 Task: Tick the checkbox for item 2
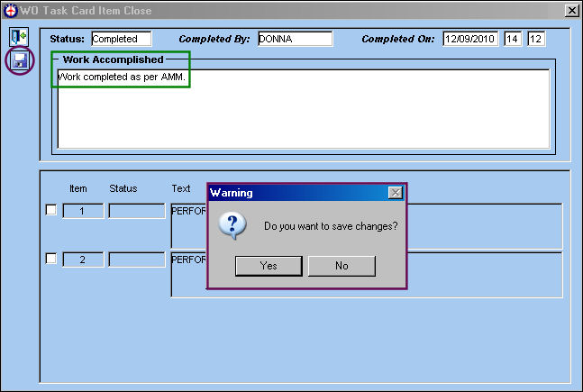pyautogui.click(x=51, y=258)
